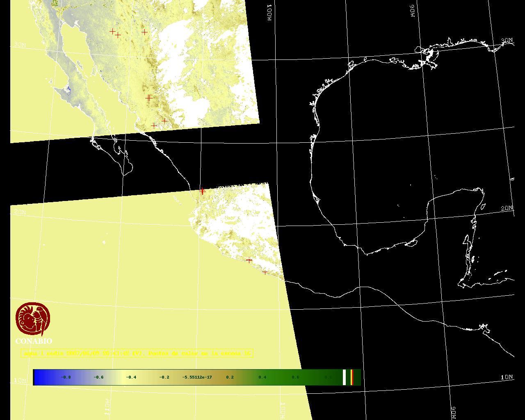Pick the red stripe on the color scale

(x=352, y=377)
